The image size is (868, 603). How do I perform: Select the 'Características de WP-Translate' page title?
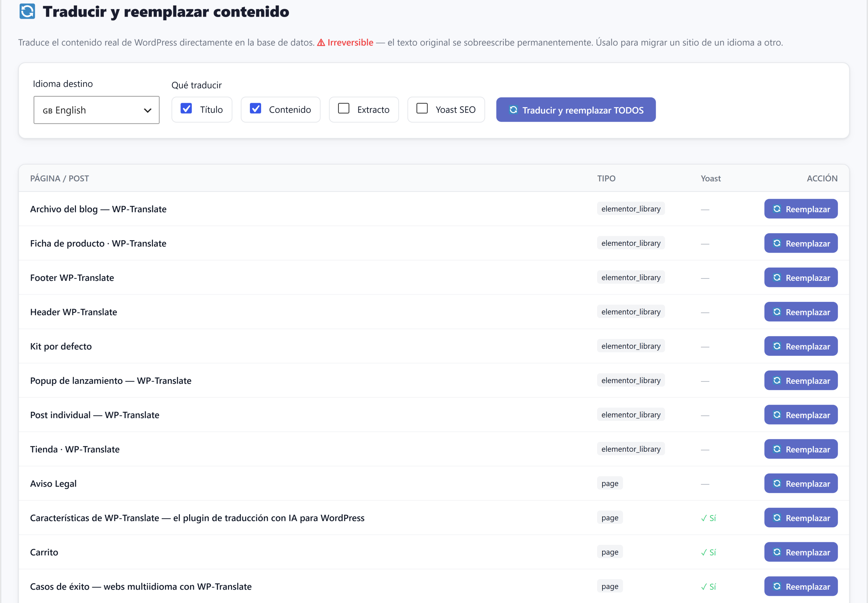(x=197, y=518)
